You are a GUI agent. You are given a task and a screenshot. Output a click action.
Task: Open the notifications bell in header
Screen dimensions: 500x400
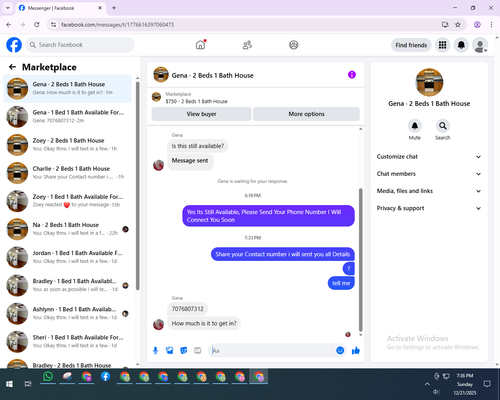click(x=461, y=45)
